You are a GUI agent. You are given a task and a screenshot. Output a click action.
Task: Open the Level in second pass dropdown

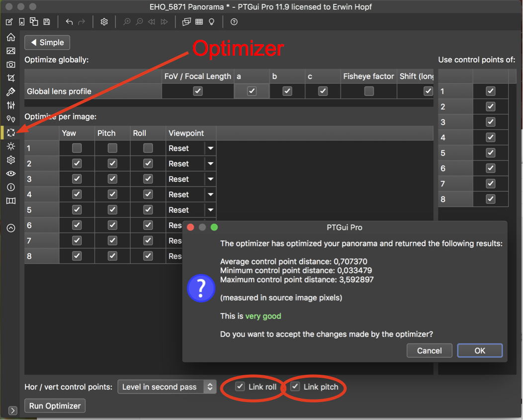(167, 387)
